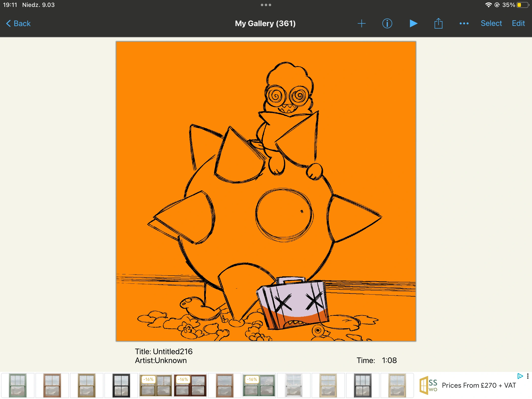The width and height of the screenshot is (532, 399).
Task: Go Back to previous screen
Action: 18,23
